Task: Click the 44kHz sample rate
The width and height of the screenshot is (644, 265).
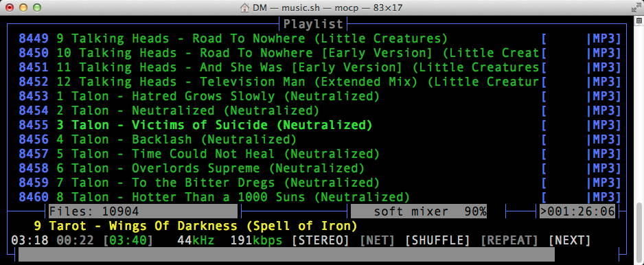Action: coord(196,240)
